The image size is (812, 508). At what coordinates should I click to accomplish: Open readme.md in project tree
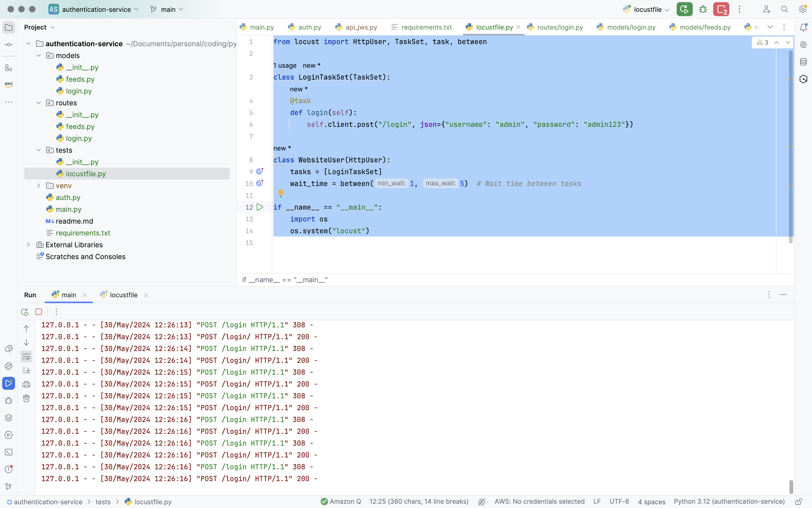74,221
